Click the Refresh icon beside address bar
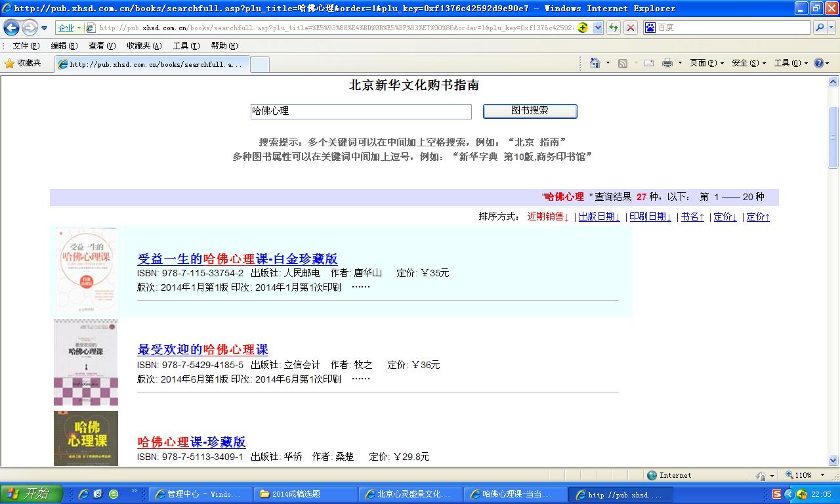This screenshot has width=840, height=504. point(614,28)
